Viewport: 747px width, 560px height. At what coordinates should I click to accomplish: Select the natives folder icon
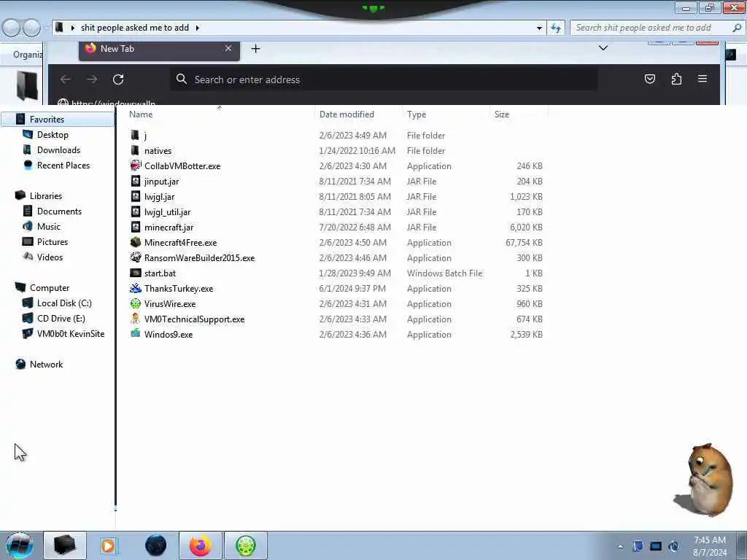pos(135,150)
